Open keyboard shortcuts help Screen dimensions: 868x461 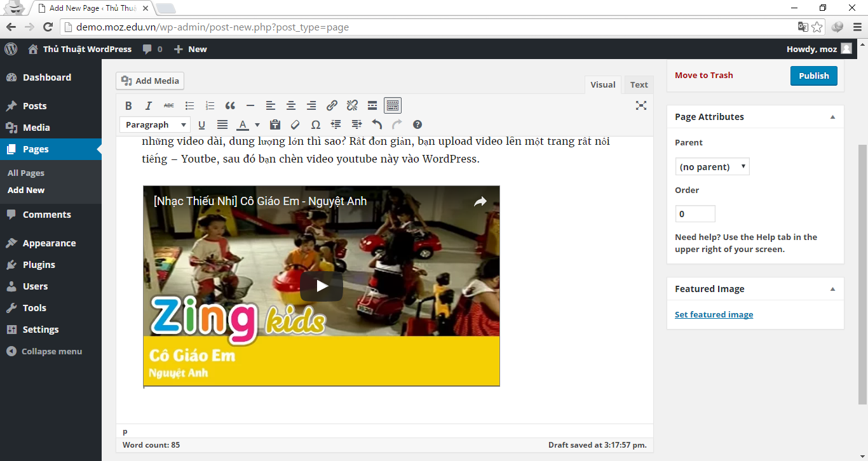(x=417, y=124)
